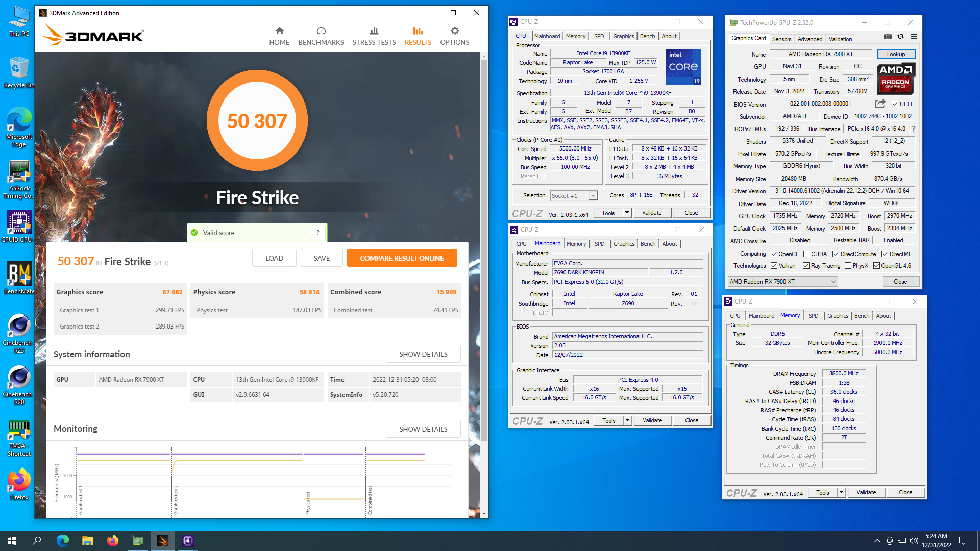
Task: Show hidden system tray icons
Action: (x=877, y=541)
